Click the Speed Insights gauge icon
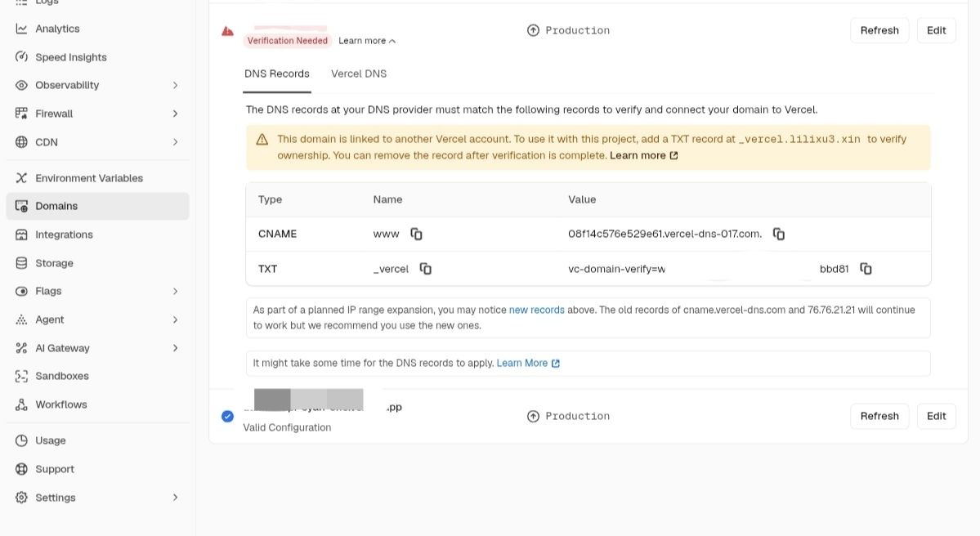This screenshot has height=536, width=980. pos(21,57)
